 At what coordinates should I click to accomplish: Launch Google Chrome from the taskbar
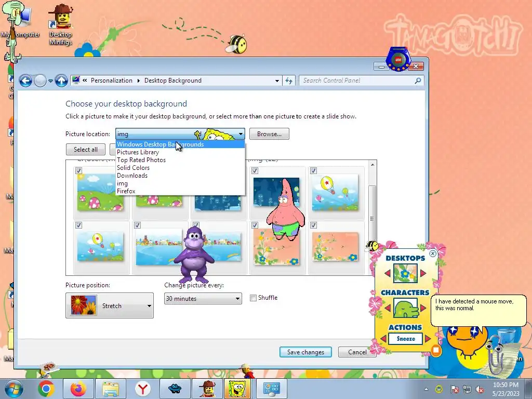coord(46,389)
